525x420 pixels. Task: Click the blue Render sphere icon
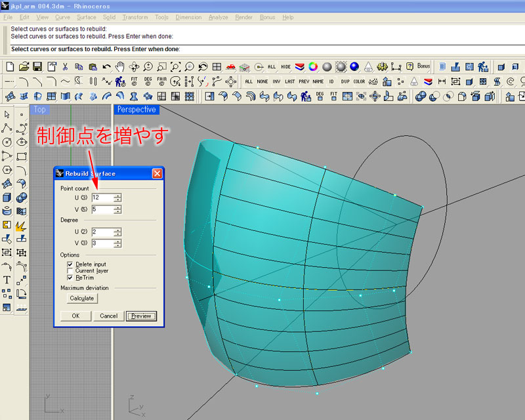coord(354,67)
